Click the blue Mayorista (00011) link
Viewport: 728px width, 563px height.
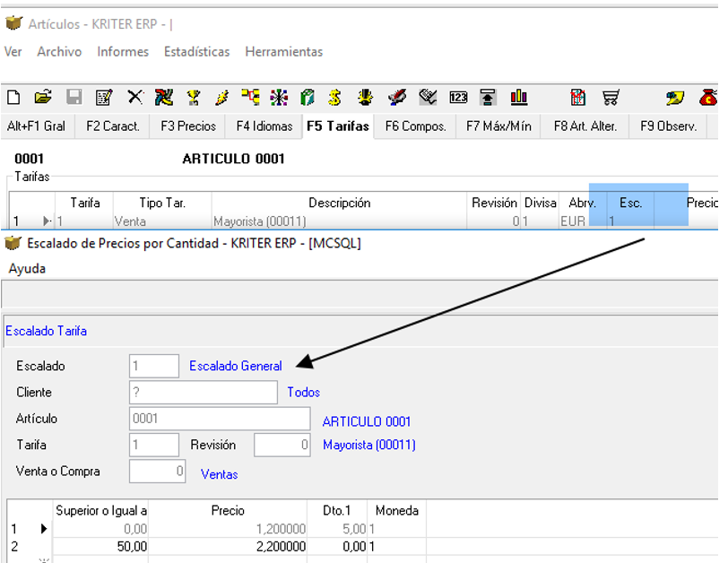pyautogui.click(x=369, y=445)
